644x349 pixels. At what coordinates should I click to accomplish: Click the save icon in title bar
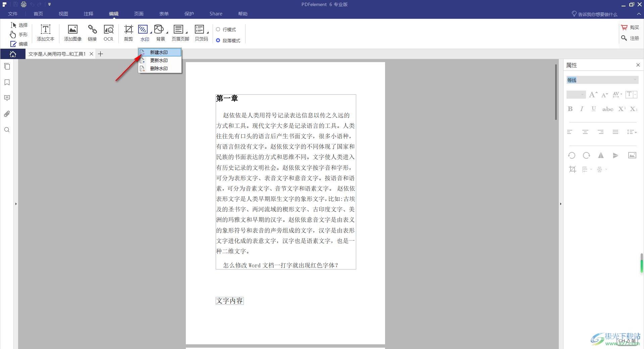[15, 4]
